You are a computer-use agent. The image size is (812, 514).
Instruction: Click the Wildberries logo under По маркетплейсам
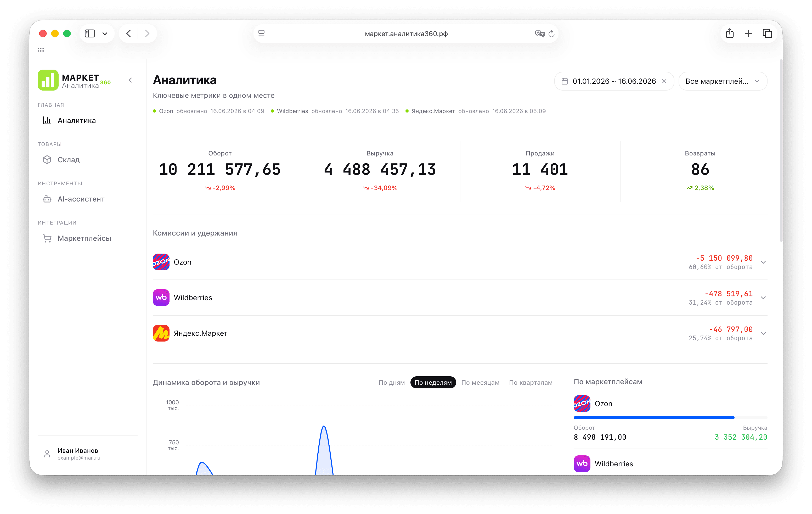coord(582,464)
